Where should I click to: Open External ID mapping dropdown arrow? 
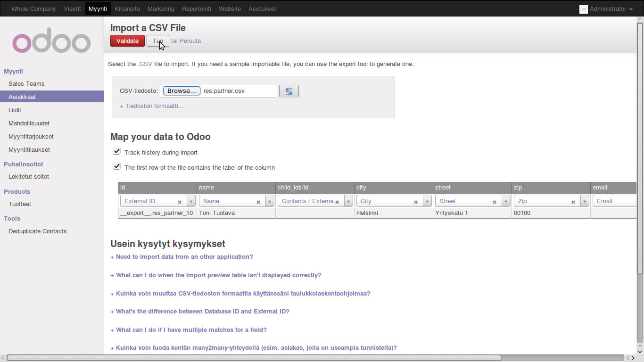coord(191,201)
